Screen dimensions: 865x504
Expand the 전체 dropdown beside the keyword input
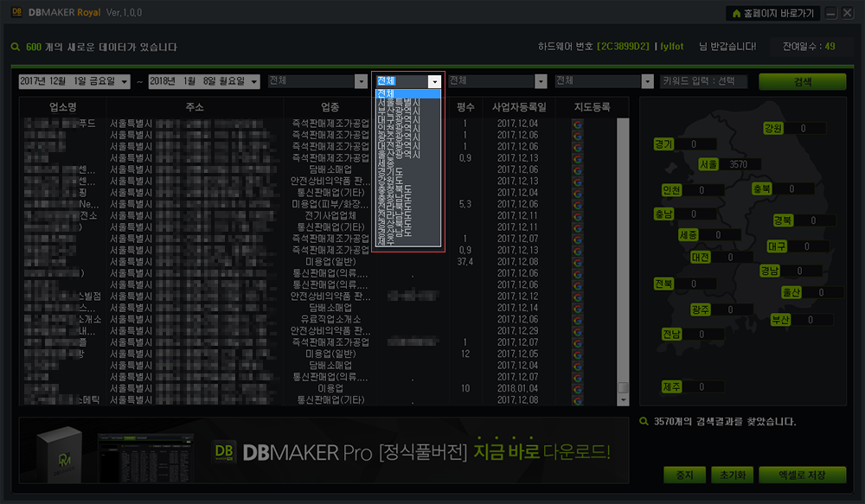tap(648, 81)
